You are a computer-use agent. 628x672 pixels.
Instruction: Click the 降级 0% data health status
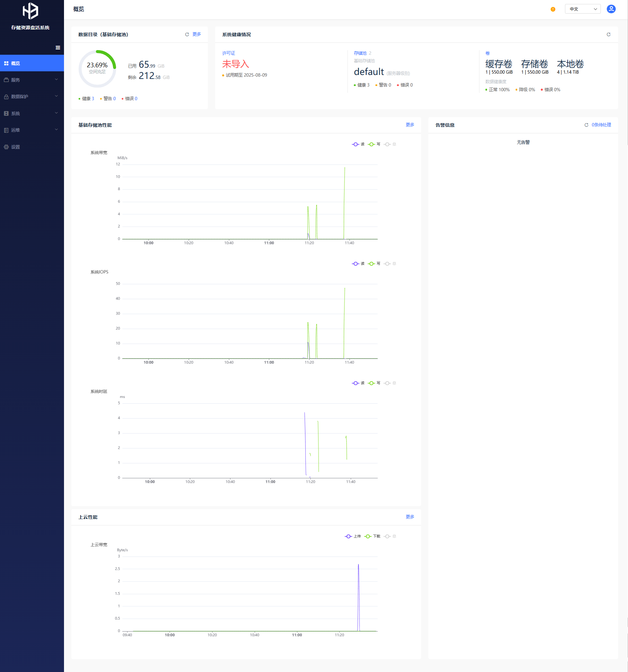point(525,90)
